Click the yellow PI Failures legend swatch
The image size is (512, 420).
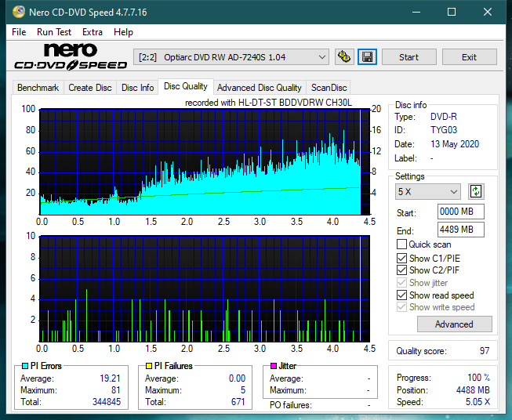click(x=149, y=366)
